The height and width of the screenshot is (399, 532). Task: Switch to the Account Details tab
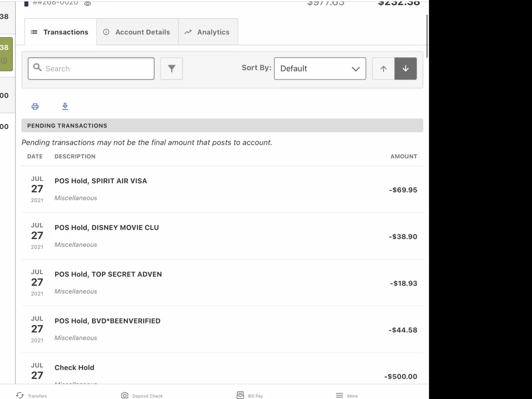137,32
